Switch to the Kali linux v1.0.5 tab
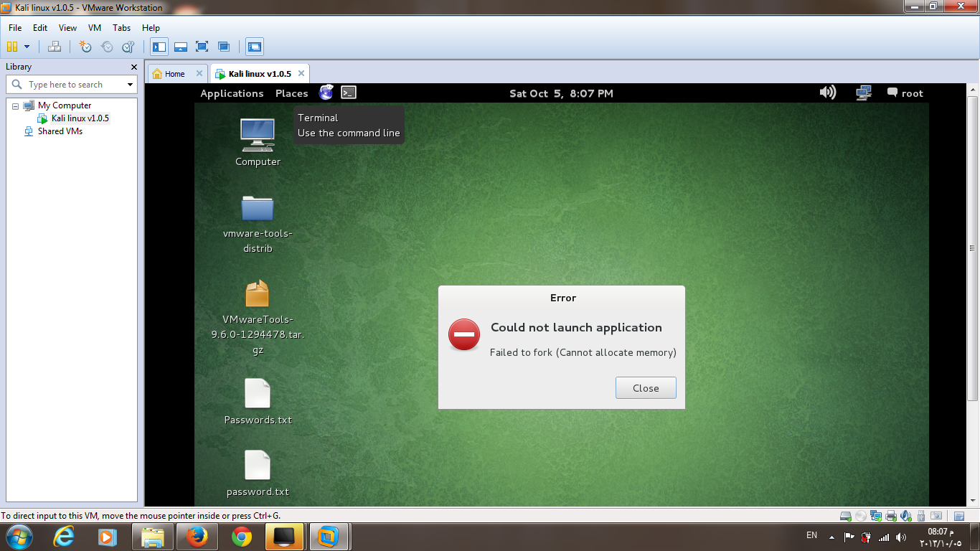This screenshot has width=980, height=551. pos(260,74)
